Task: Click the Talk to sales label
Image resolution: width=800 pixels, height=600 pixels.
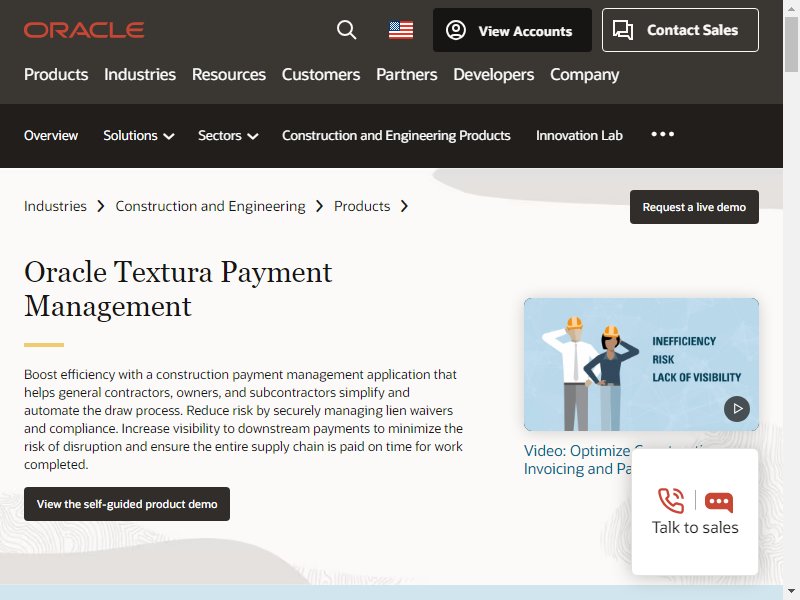Action: click(x=695, y=527)
